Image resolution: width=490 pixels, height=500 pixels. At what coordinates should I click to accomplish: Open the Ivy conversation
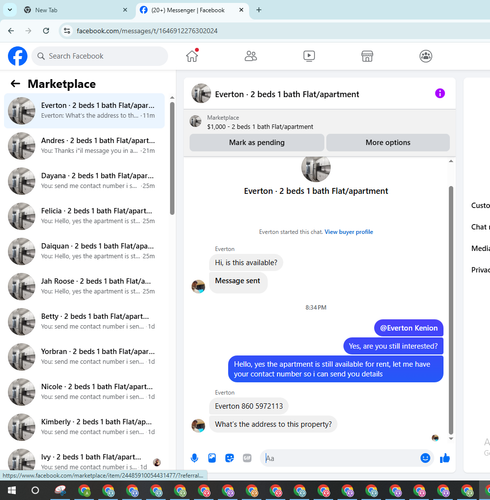(84, 460)
